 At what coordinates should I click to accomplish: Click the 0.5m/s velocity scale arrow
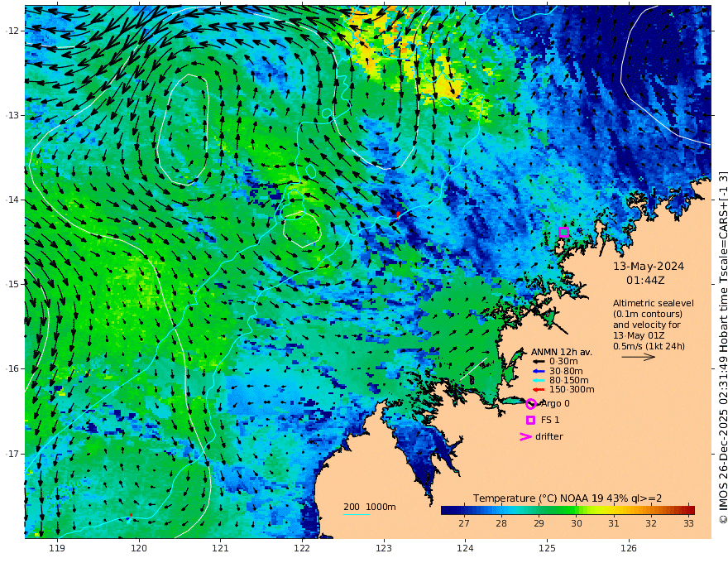(x=638, y=356)
